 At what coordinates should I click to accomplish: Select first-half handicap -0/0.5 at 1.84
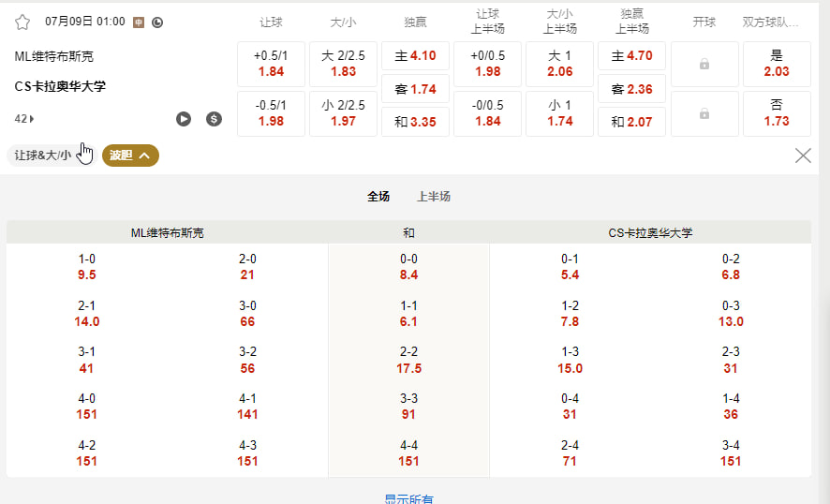[487, 114]
